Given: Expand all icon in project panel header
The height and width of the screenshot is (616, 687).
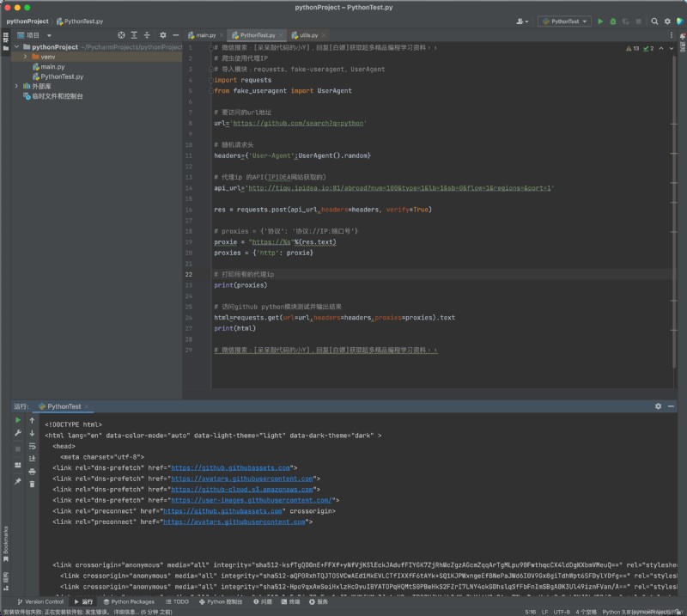Looking at the screenshot, I should click(134, 35).
